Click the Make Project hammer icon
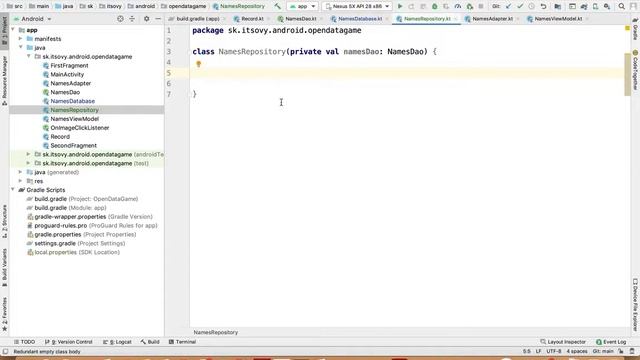Image resolution: width=640 pixels, height=360 pixels. pyautogui.click(x=278, y=6)
